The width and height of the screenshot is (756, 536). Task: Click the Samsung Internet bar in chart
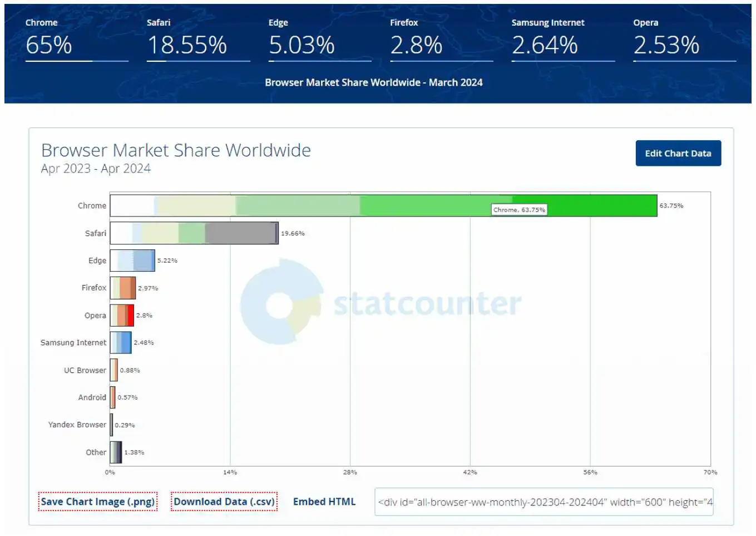coord(125,342)
